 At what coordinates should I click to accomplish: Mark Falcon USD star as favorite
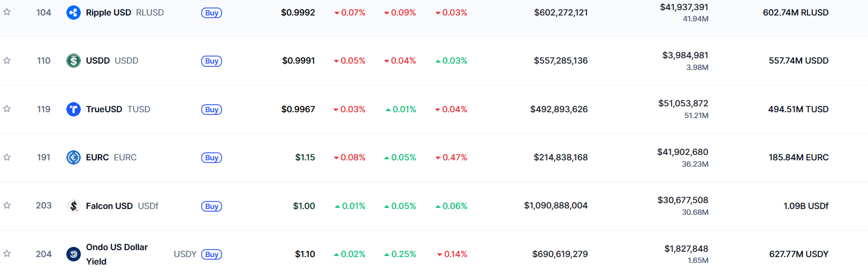[x=7, y=205]
